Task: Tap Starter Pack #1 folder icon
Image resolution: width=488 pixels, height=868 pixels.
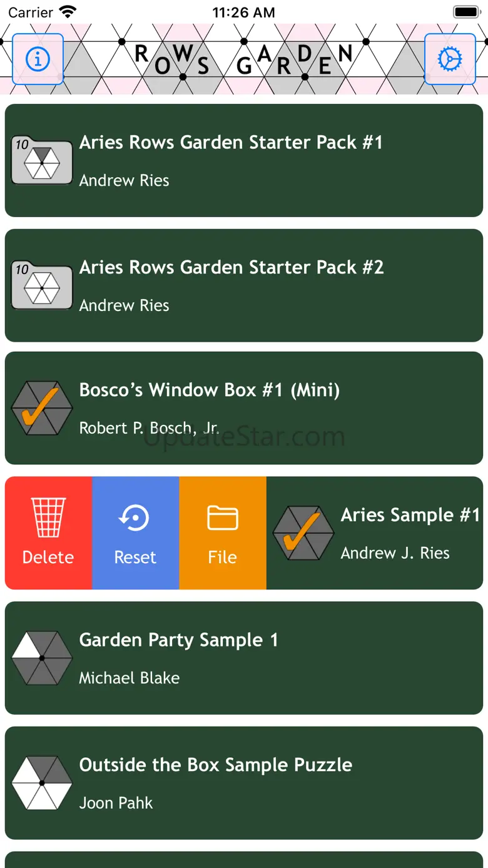Action: pyautogui.click(x=42, y=161)
